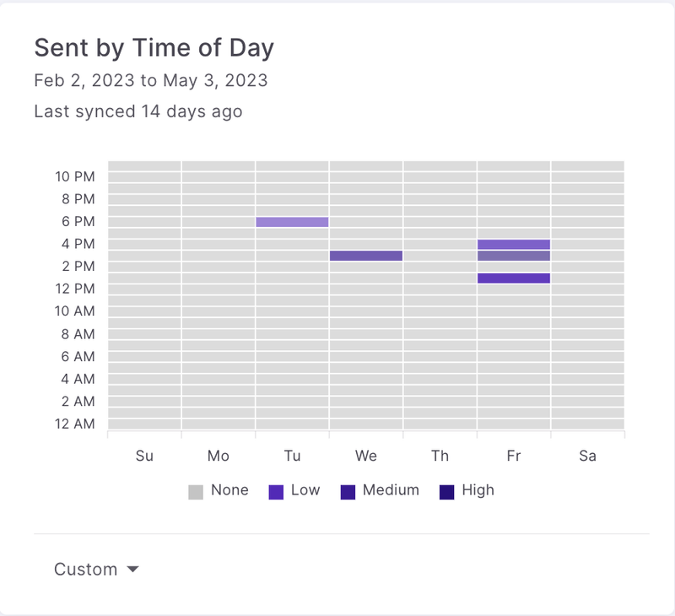Select the Tuesday 6 PM heatmap cell
This screenshot has height=616, width=675.
pos(292,222)
